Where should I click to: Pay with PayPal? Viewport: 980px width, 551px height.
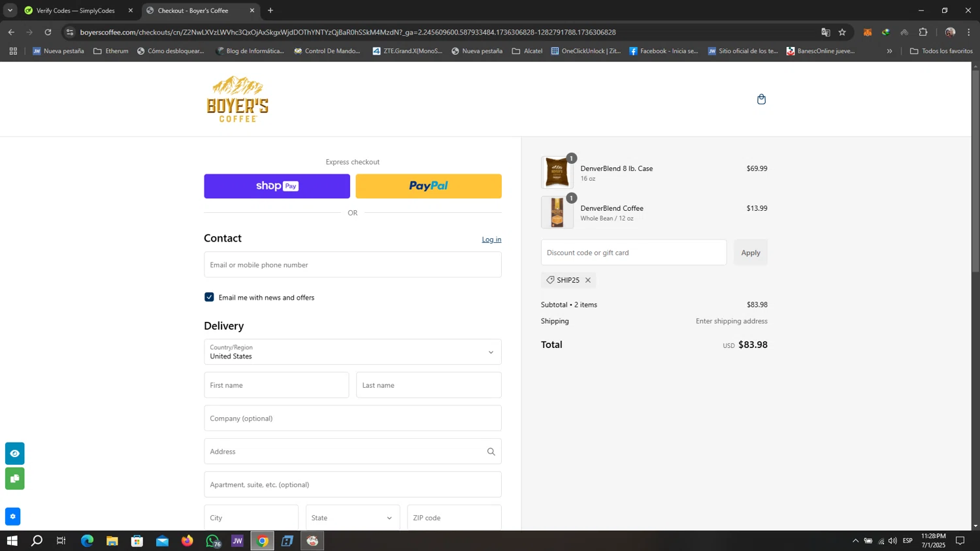tap(429, 186)
